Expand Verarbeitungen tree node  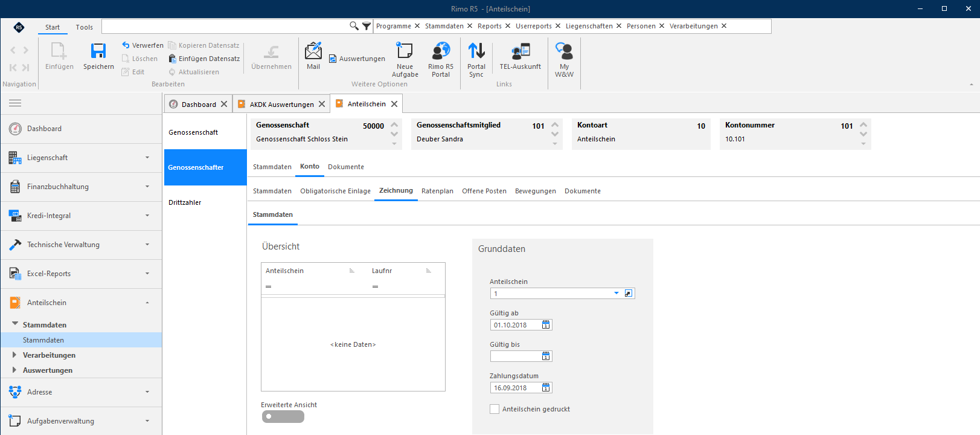pyautogui.click(x=14, y=355)
